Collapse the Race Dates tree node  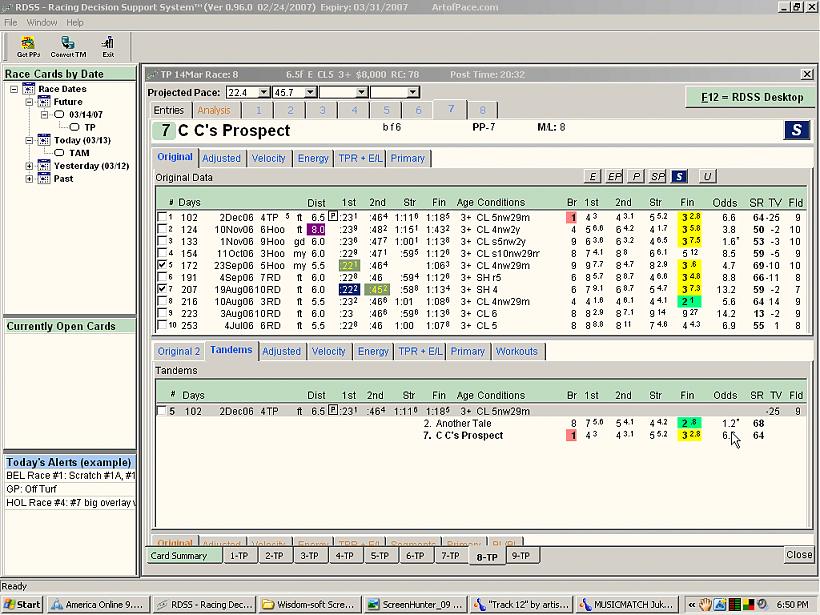(x=14, y=89)
